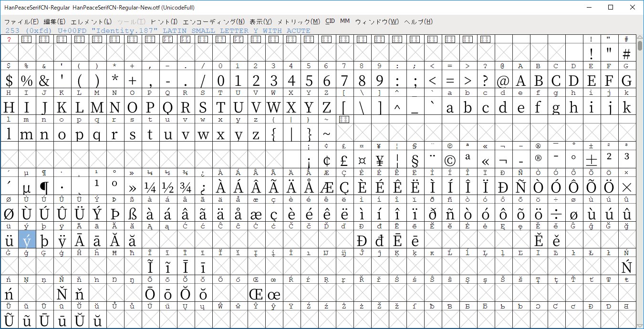The image size is (644, 329).
Task: Select the pound sterling £ glyph
Action: [344, 160]
